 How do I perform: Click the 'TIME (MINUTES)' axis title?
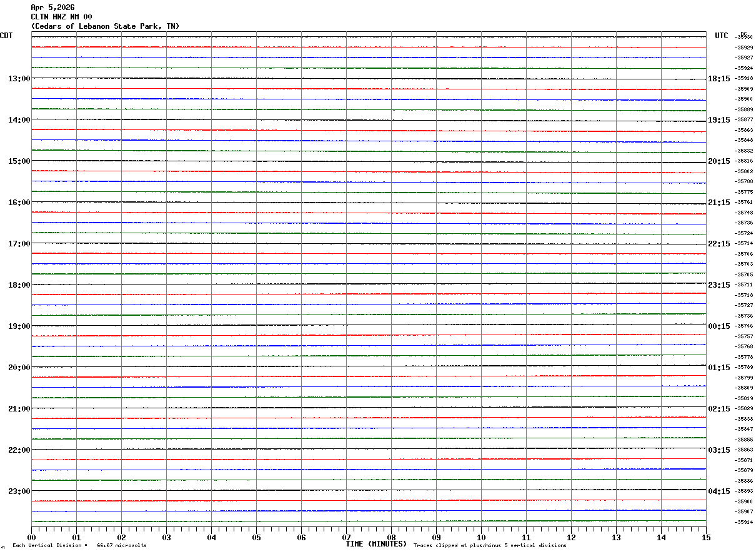click(376, 544)
